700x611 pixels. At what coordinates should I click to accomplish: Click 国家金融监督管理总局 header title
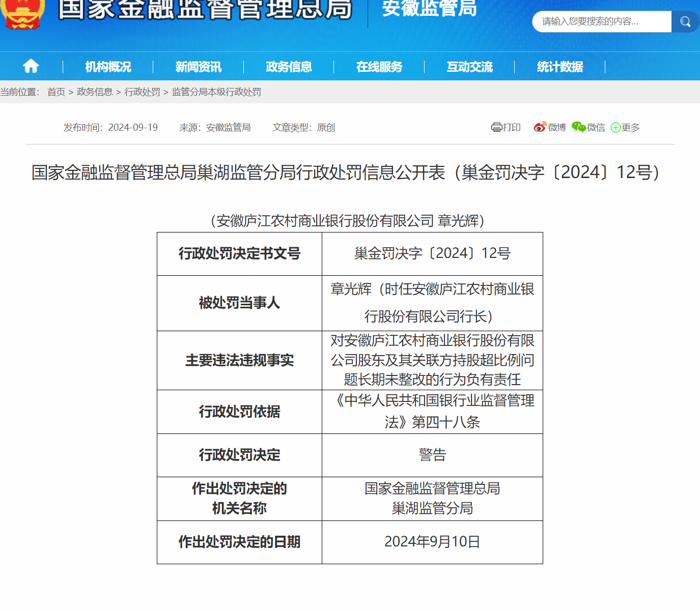coord(205,9)
